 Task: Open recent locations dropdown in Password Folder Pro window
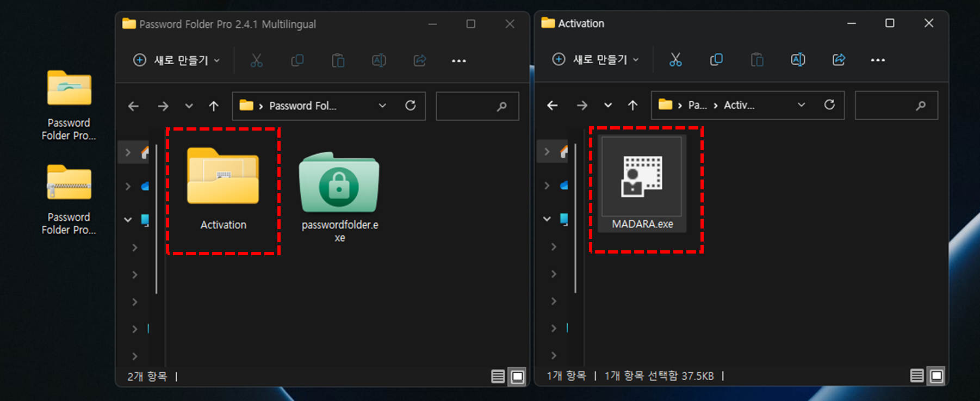(189, 106)
